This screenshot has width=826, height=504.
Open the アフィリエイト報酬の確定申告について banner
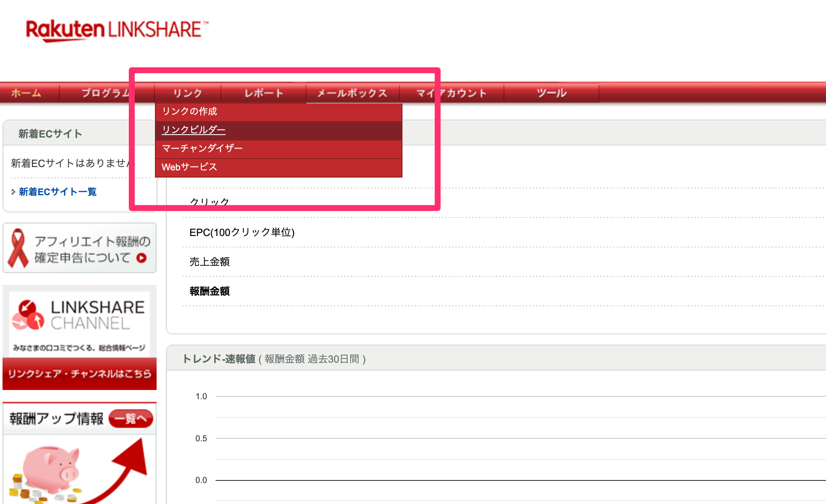(80, 248)
